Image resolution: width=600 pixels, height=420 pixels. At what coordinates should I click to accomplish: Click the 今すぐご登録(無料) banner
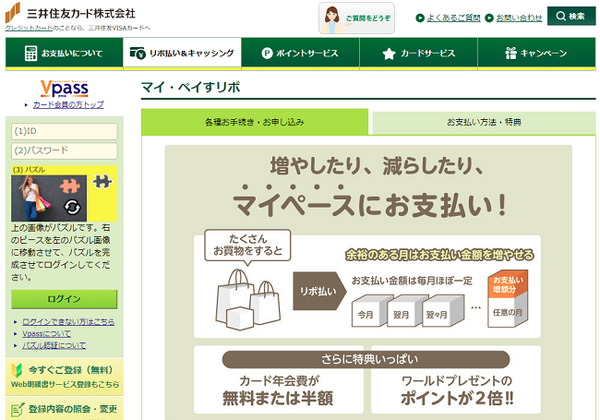pos(64,376)
